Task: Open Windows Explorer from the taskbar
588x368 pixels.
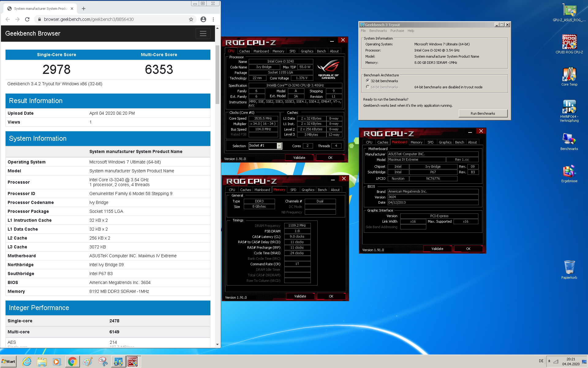Action: (42, 362)
